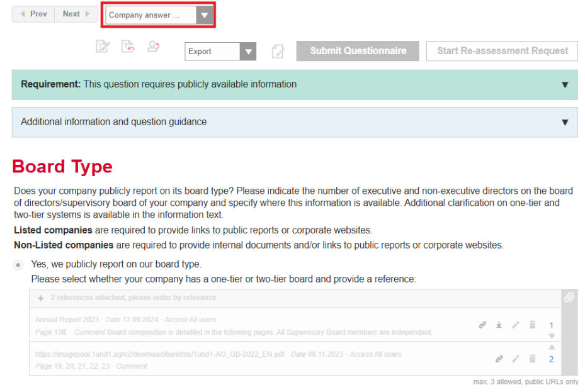Click the user assignment icon in toolbar
Viewport: 585px width, 392px height.
[153, 47]
